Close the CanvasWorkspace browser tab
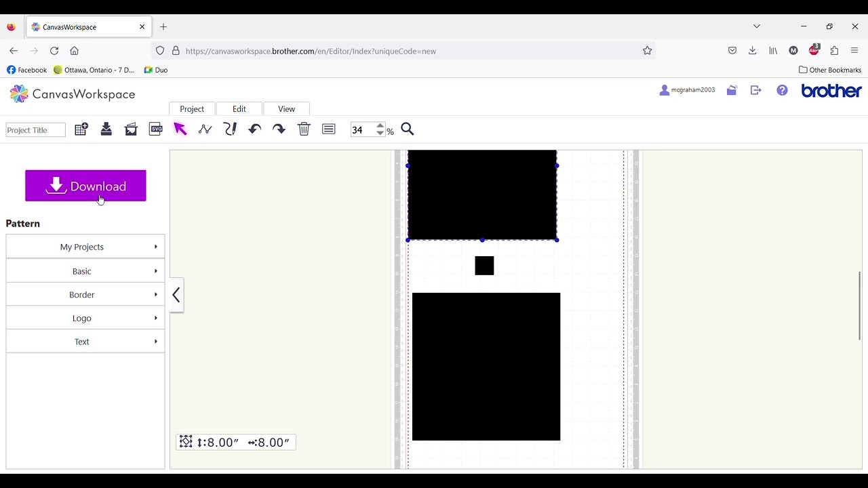The height and width of the screenshot is (488, 868). coord(142,27)
